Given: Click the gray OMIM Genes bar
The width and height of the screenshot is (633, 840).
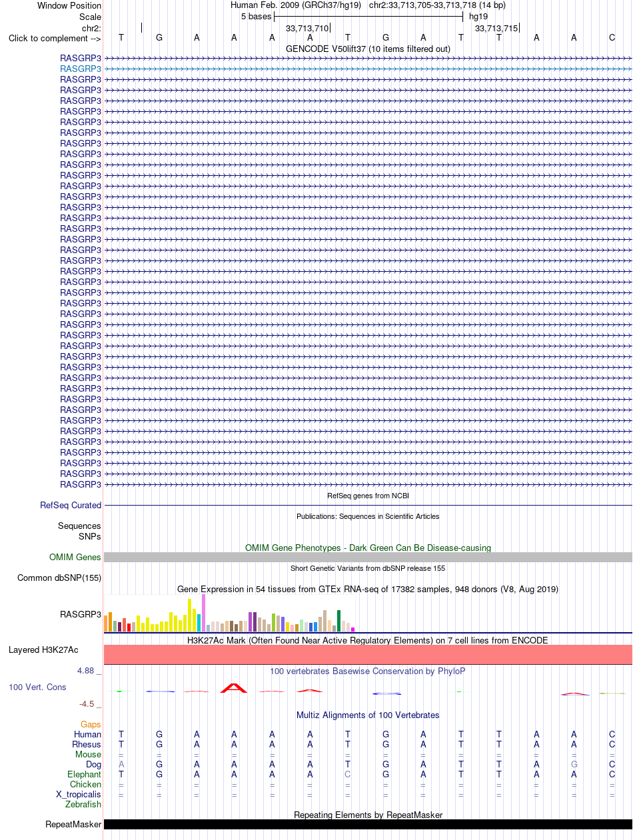Looking at the screenshot, I should point(368,557).
